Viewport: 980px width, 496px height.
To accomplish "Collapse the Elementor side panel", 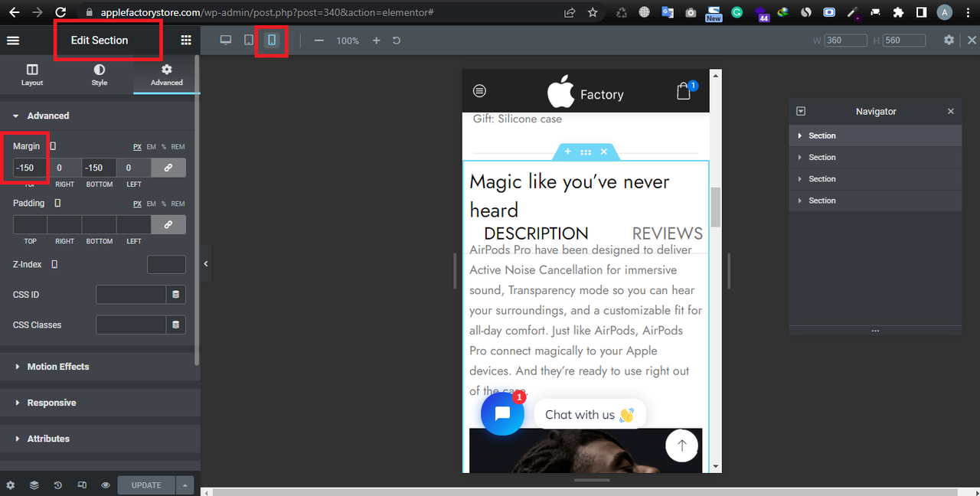I will coord(206,264).
